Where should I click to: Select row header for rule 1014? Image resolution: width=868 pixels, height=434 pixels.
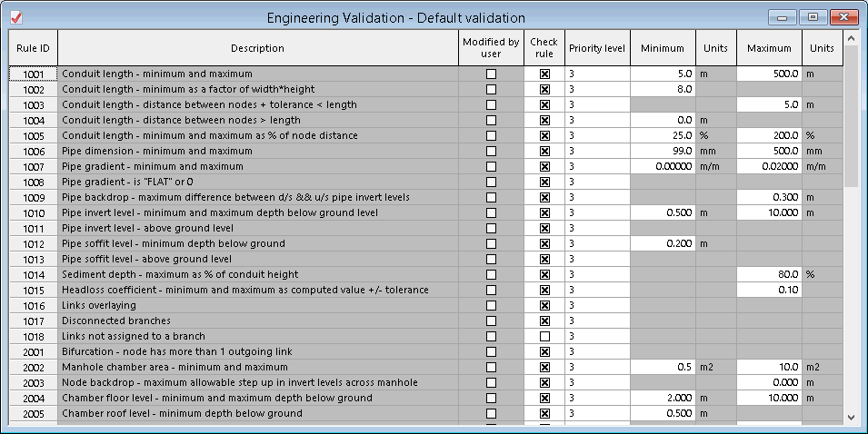(x=33, y=274)
